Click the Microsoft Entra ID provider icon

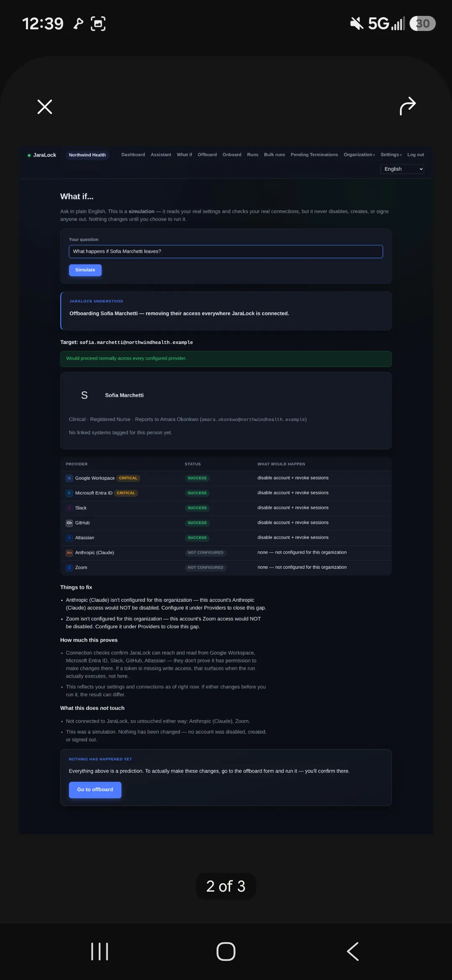click(69, 493)
